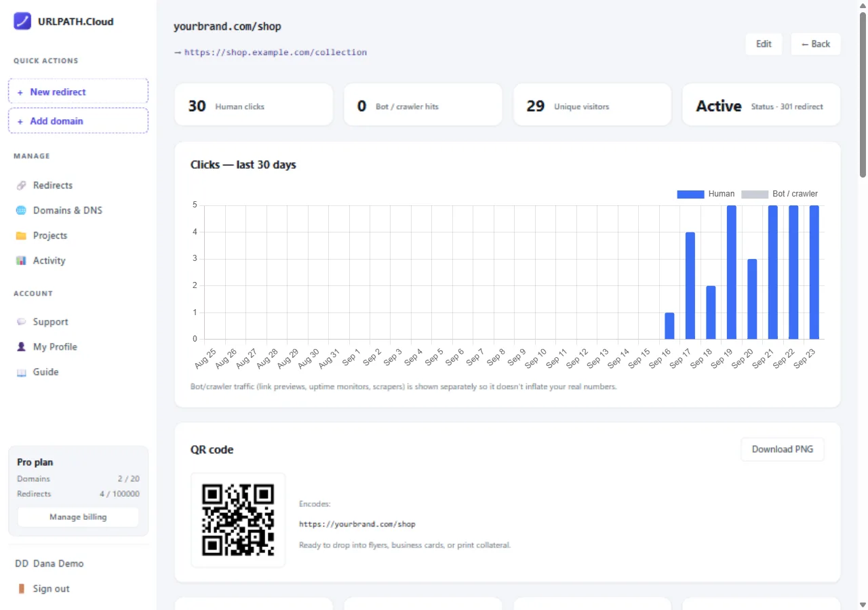Image resolution: width=868 pixels, height=610 pixels.
Task: Click the 0 Bot / crawler hits stat
Action: coord(423,104)
